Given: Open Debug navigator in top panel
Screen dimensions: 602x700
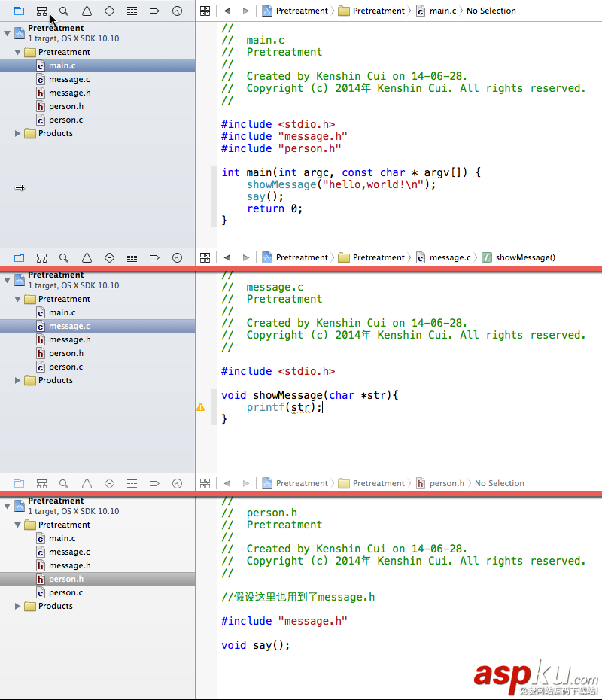Looking at the screenshot, I should tap(132, 11).
